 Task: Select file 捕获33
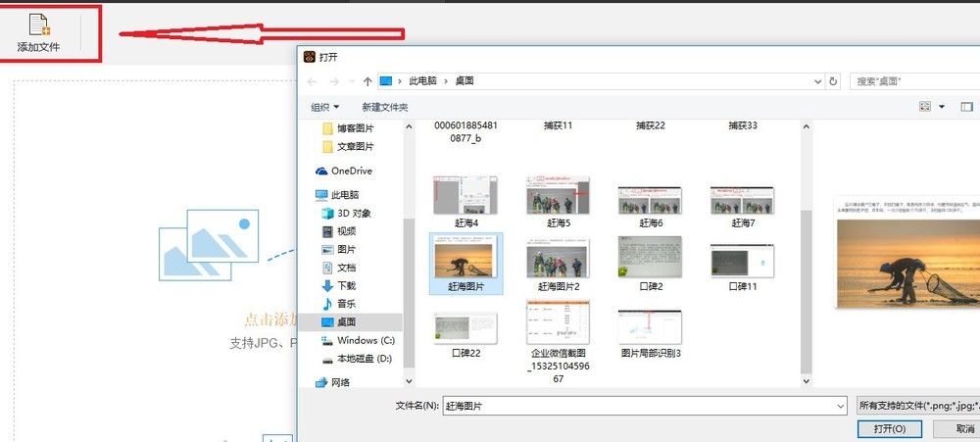tap(743, 125)
